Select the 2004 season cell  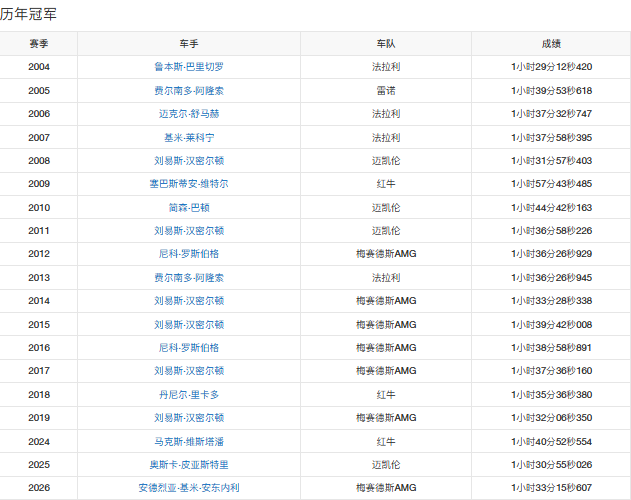pos(39,67)
